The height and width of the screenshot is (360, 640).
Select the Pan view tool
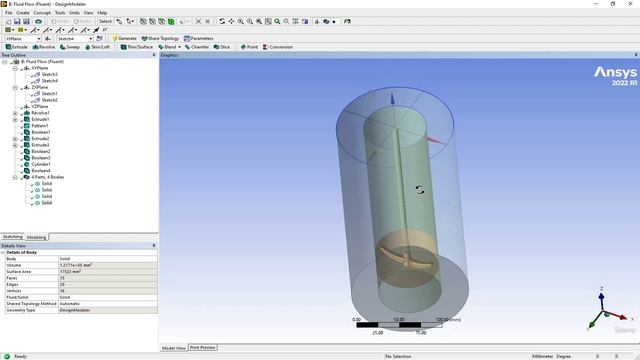tap(231, 21)
